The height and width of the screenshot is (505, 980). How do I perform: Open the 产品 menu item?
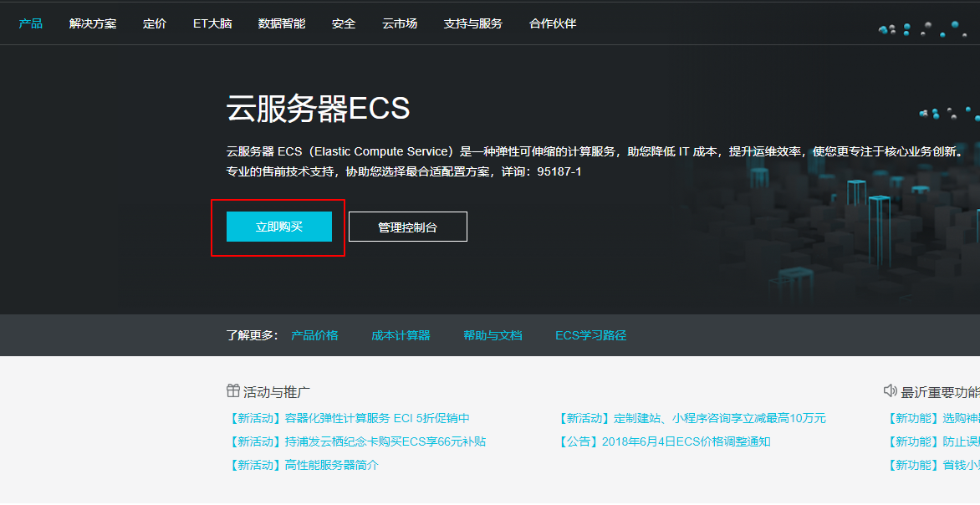click(x=31, y=23)
